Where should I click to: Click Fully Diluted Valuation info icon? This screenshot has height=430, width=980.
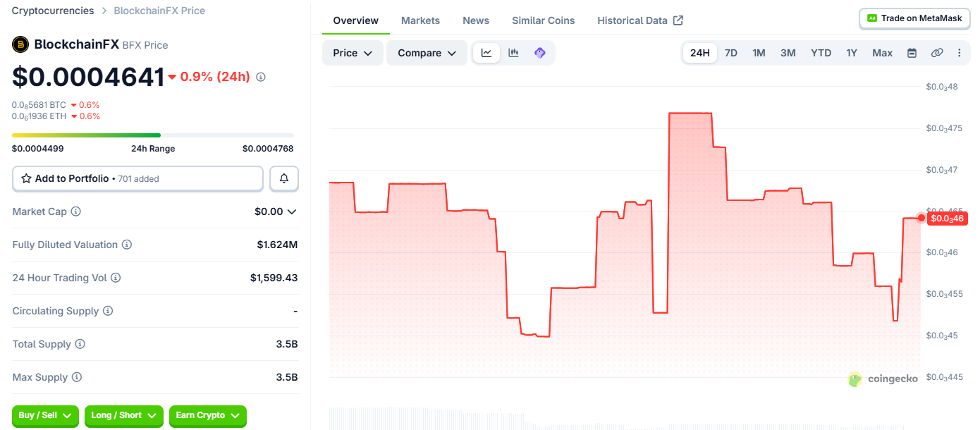127,245
